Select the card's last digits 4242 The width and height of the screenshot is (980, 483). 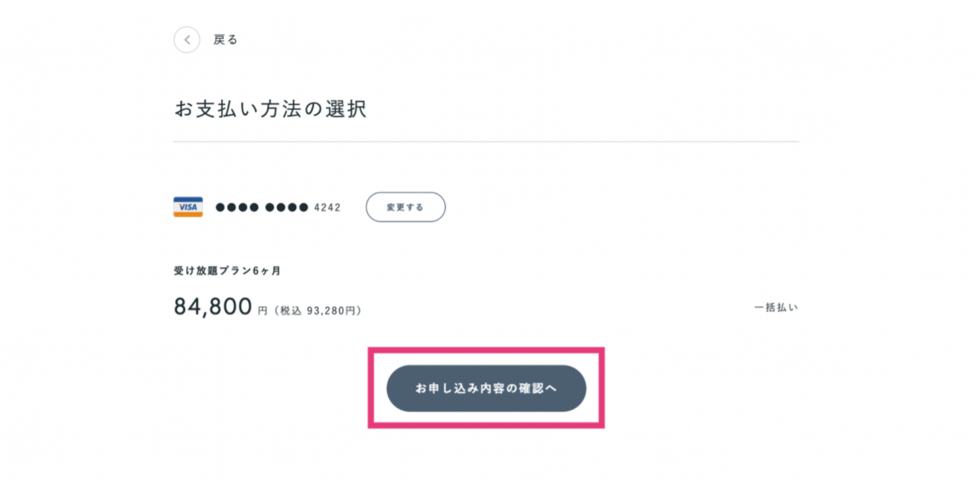tap(327, 207)
